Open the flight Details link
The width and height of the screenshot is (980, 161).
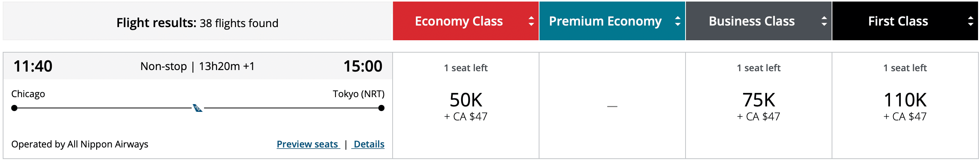[369, 144]
